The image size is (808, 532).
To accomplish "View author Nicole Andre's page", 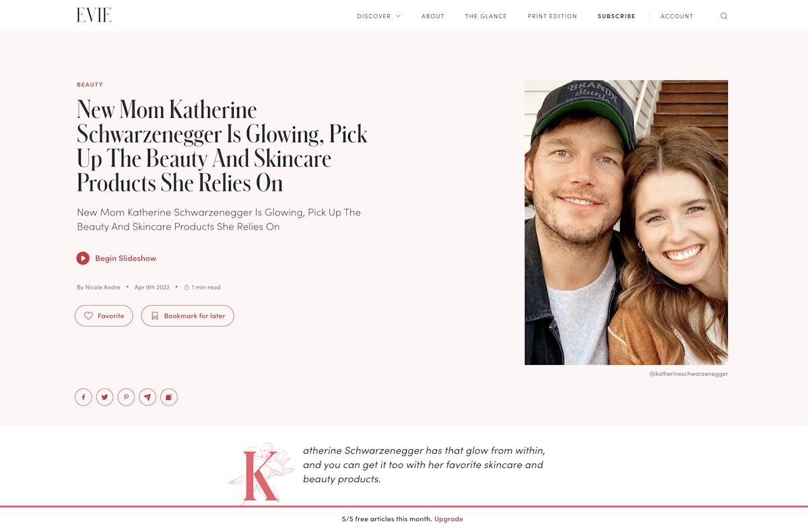I will [x=99, y=288].
